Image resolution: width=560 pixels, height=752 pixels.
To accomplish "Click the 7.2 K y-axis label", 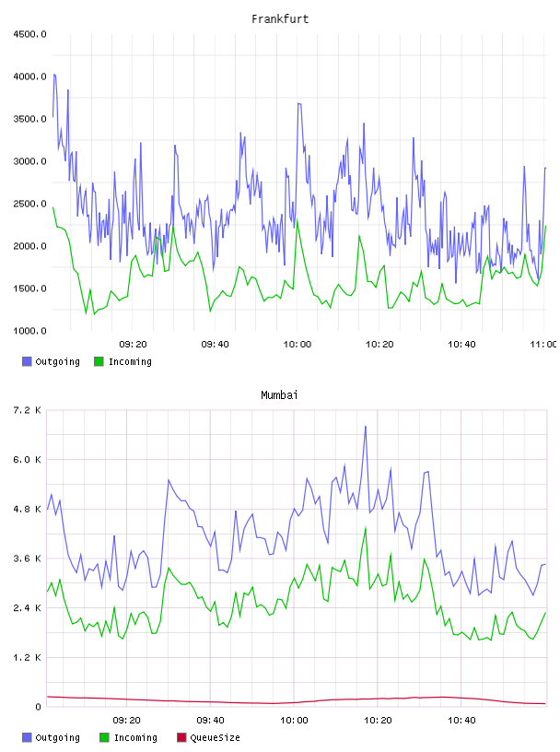I will (27, 410).
